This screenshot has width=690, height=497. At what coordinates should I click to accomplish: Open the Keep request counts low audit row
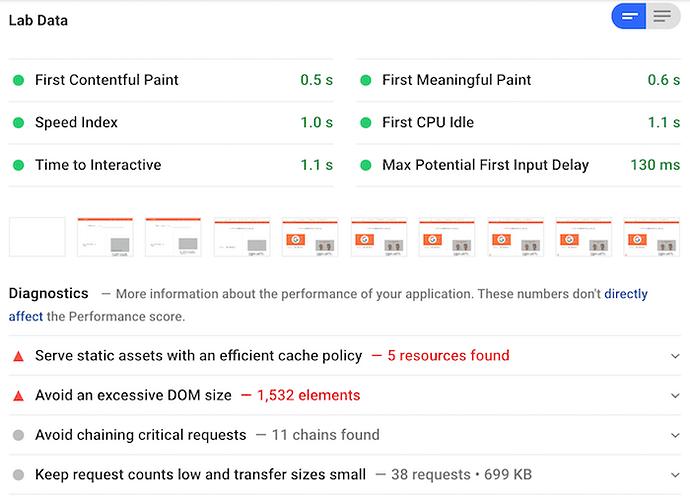click(200, 475)
